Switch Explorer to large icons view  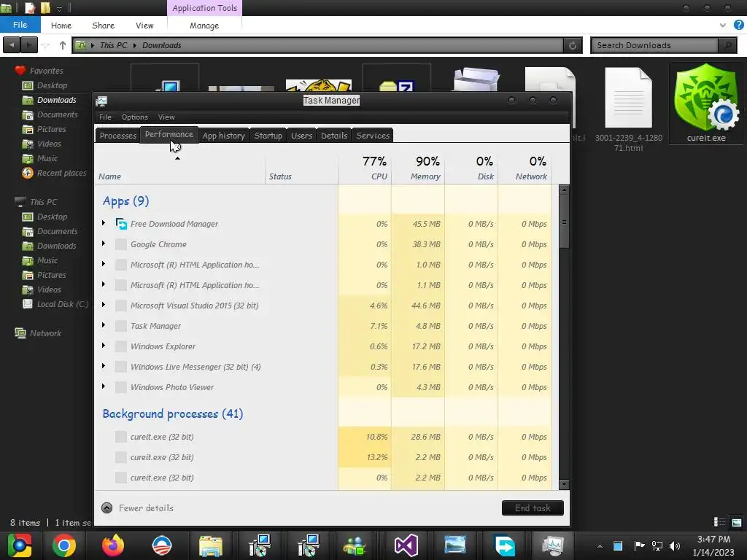point(737,522)
